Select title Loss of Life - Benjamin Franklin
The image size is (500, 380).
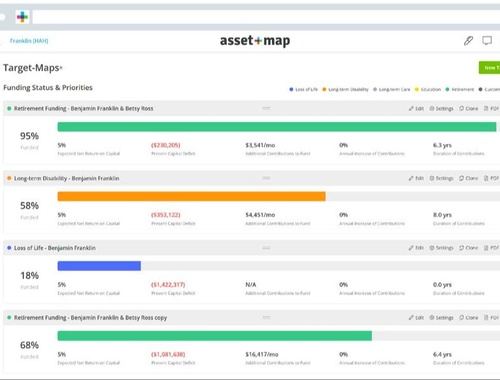point(55,248)
